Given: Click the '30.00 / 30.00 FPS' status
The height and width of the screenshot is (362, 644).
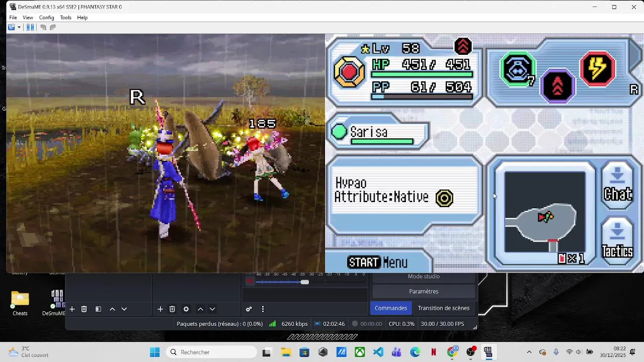Looking at the screenshot, I should [x=442, y=324].
